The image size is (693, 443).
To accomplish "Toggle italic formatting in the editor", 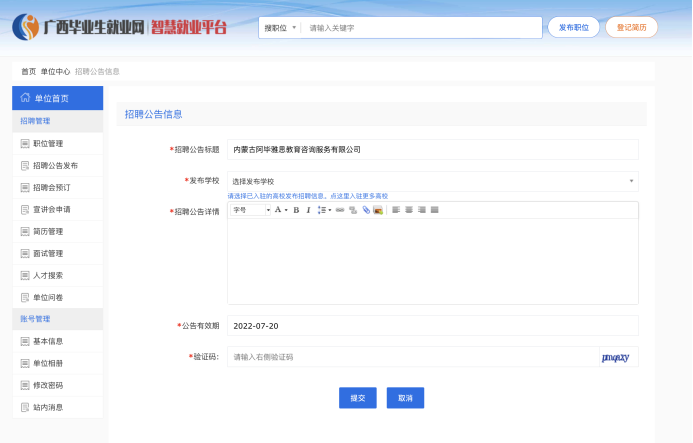I will point(308,210).
